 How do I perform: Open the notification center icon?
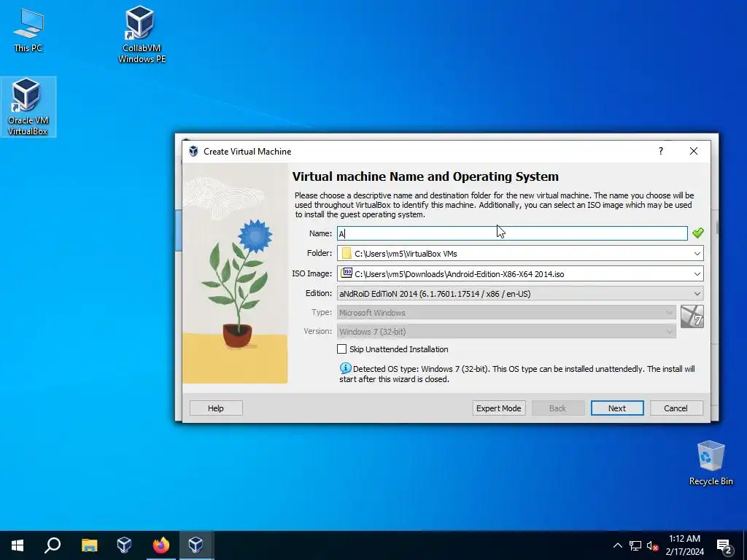[724, 545]
